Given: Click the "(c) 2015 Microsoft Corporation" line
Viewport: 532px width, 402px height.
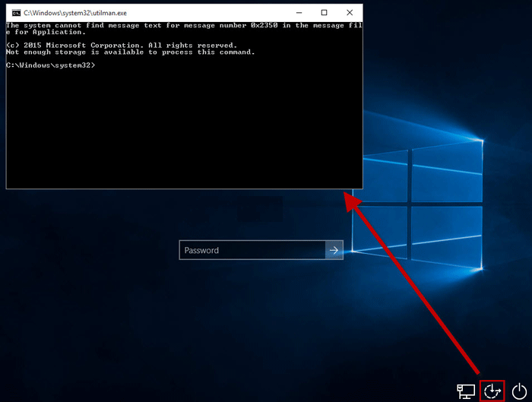Looking at the screenshot, I should pos(122,45).
